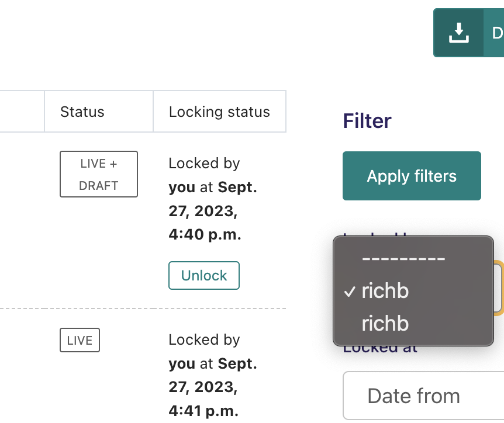Click the Locked at section label
The width and height of the screenshot is (504, 423).
[x=380, y=347]
